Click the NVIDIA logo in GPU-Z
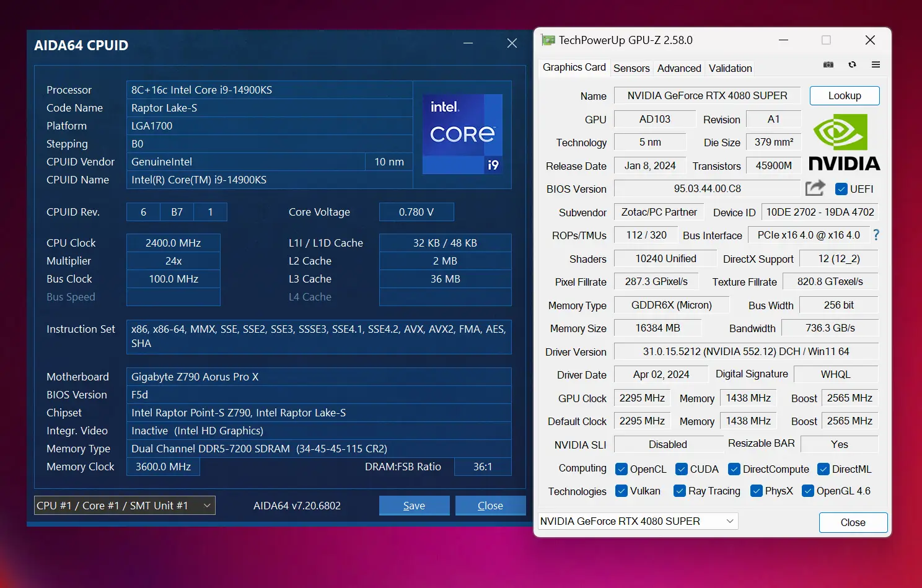 tap(845, 143)
